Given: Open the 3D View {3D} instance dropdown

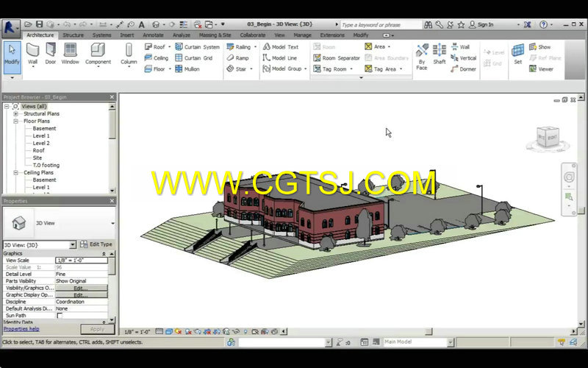Looking at the screenshot, I should (73, 245).
